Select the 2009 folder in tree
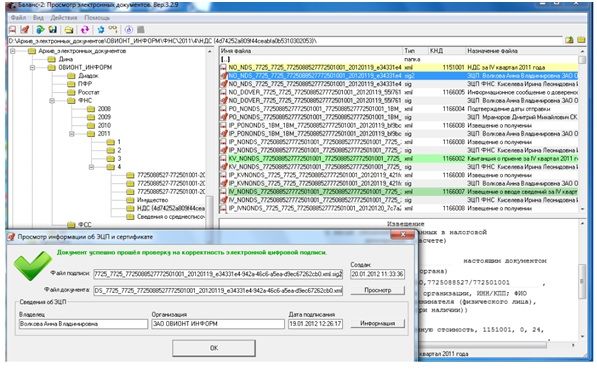Viewport: 597px width, 369px height. click(x=104, y=117)
